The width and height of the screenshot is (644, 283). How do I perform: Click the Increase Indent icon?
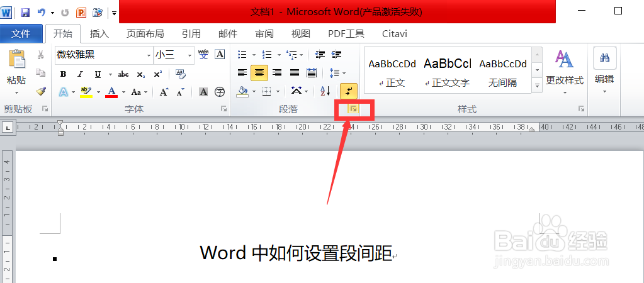[336, 55]
